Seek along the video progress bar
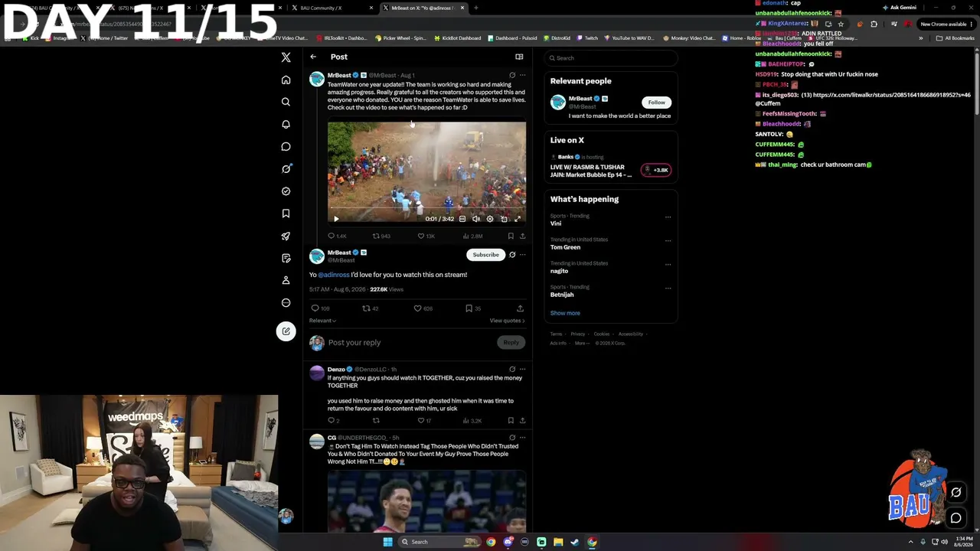Screen dimensions: 980x551 point(426,208)
